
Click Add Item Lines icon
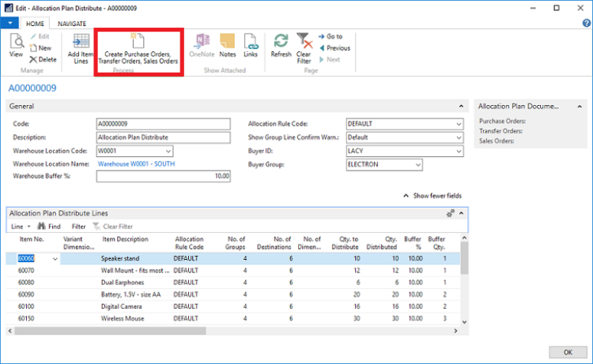(79, 47)
